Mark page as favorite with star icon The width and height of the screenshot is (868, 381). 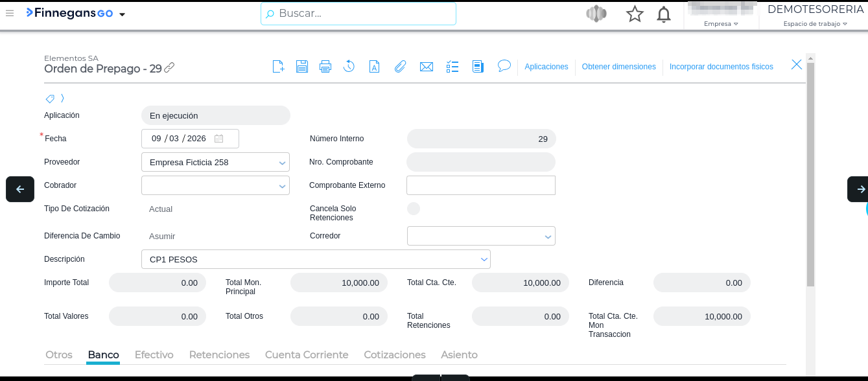(x=635, y=14)
